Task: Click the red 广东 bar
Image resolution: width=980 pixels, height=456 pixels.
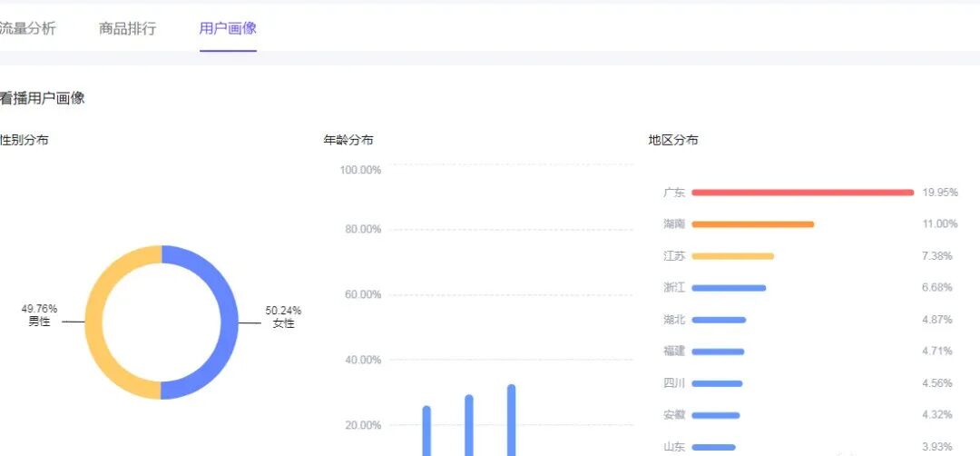Action: pos(802,193)
